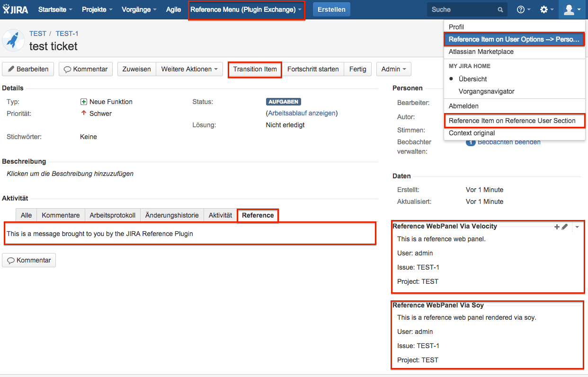Click the search magnifier icon
This screenshot has width=588, height=377.
500,10
